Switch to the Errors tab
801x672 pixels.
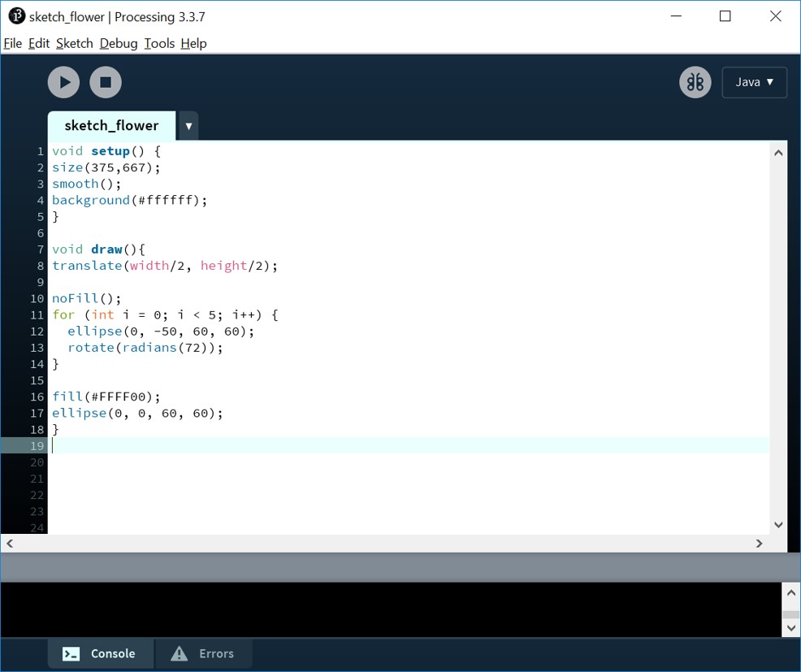(x=203, y=653)
